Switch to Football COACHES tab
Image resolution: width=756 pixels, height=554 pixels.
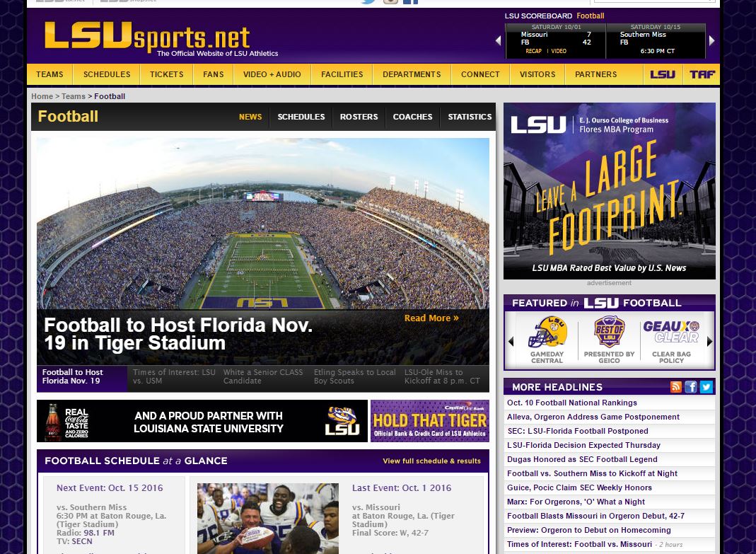(x=412, y=117)
